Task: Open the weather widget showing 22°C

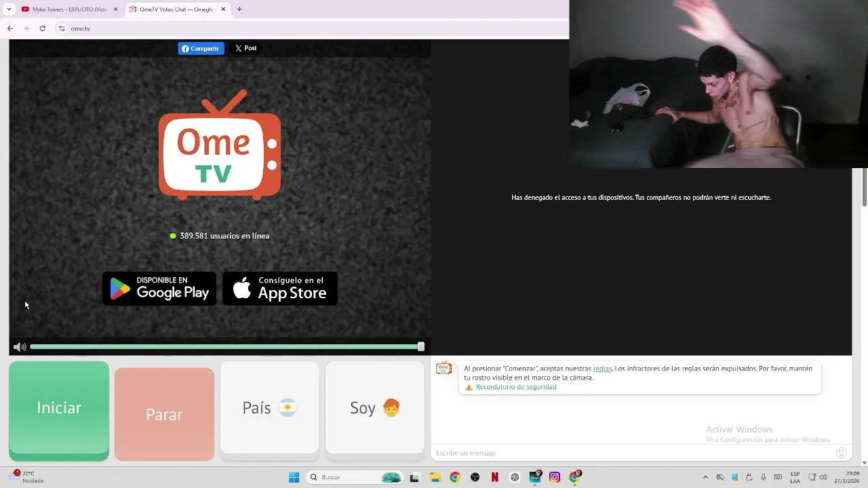Action: [28, 477]
